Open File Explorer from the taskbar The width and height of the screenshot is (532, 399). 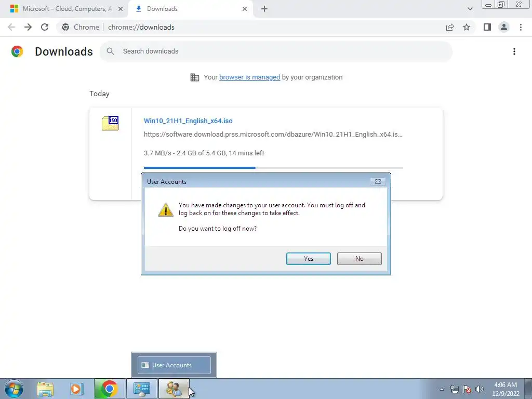pyautogui.click(x=45, y=389)
